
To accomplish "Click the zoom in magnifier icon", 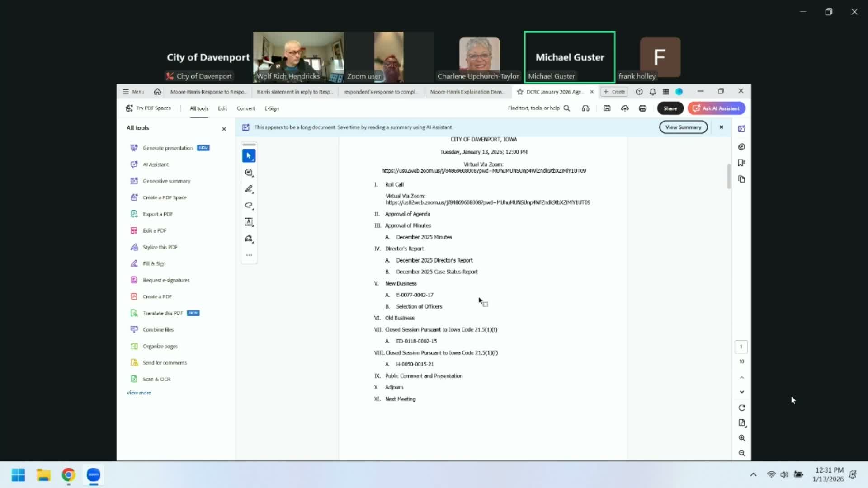I will pos(742,438).
